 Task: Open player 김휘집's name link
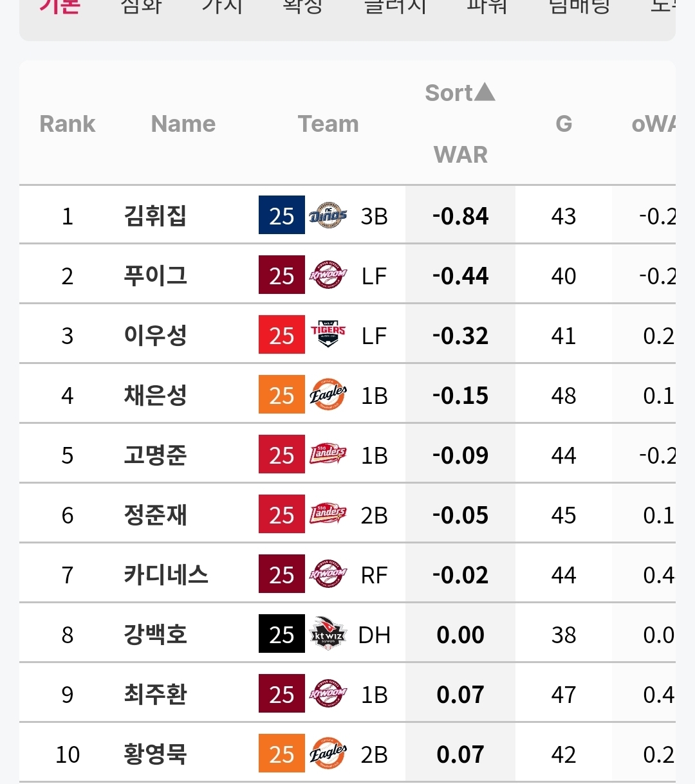pyautogui.click(x=155, y=215)
